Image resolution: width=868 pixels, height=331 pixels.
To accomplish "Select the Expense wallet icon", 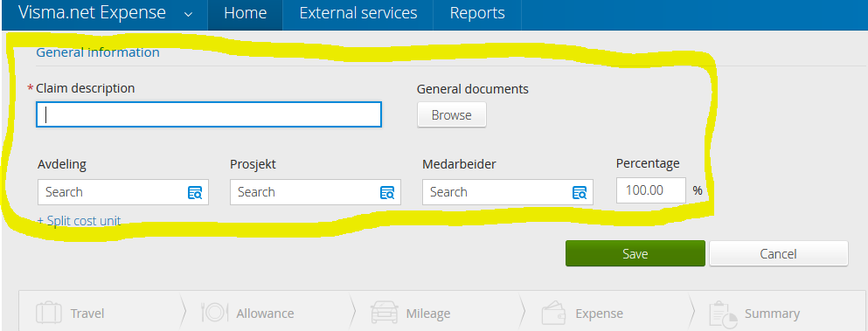I will pyautogui.click(x=554, y=314).
